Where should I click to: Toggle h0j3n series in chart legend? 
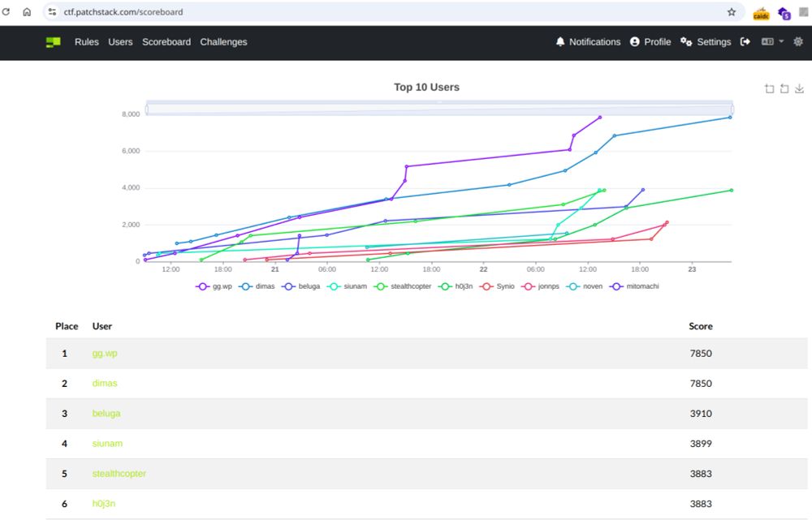point(456,286)
